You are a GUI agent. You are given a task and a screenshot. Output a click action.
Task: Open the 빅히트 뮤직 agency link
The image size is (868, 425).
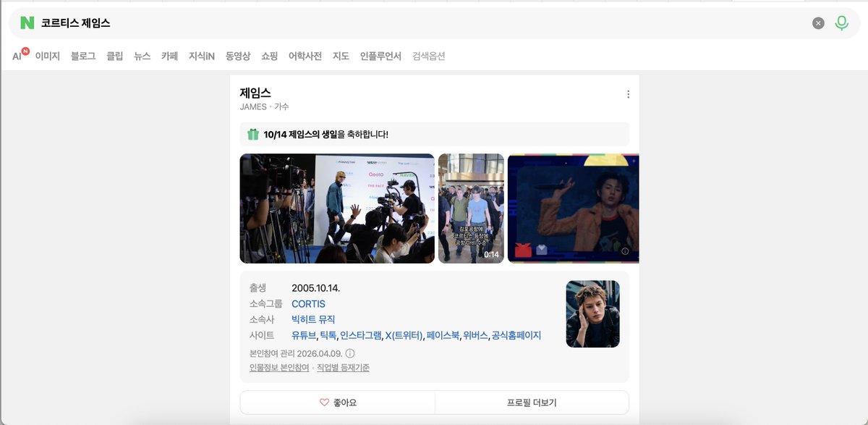[x=313, y=319]
